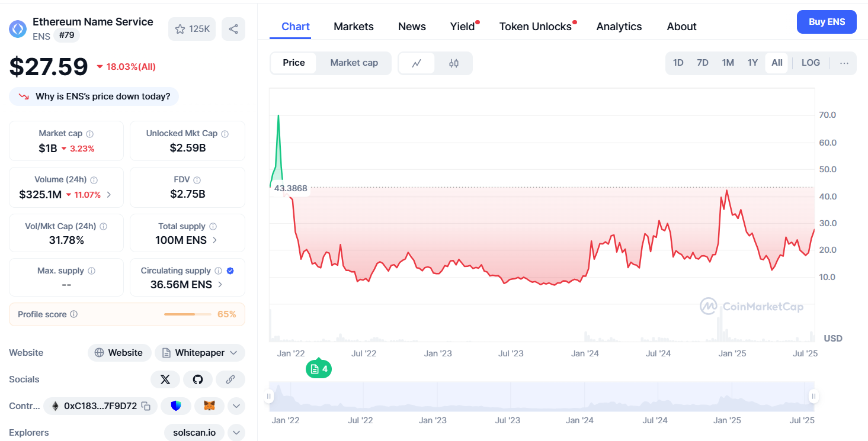Click the #79 rank badge
This screenshot has width=868, height=441.
66,36
